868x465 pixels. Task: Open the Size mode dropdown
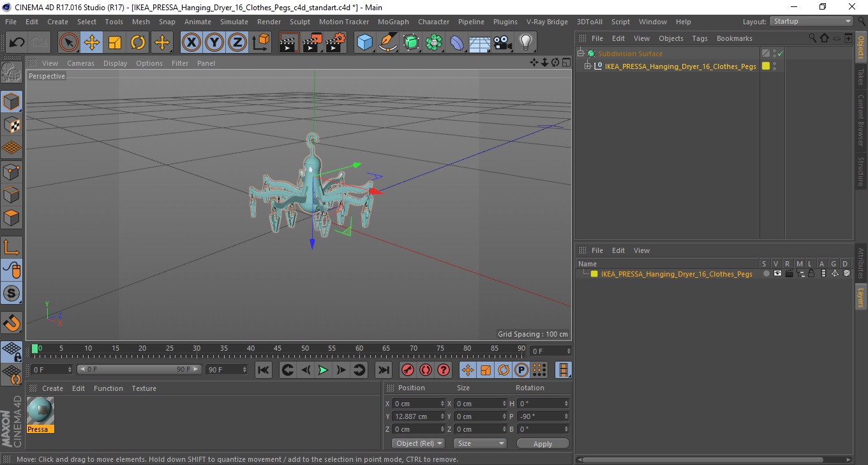480,443
